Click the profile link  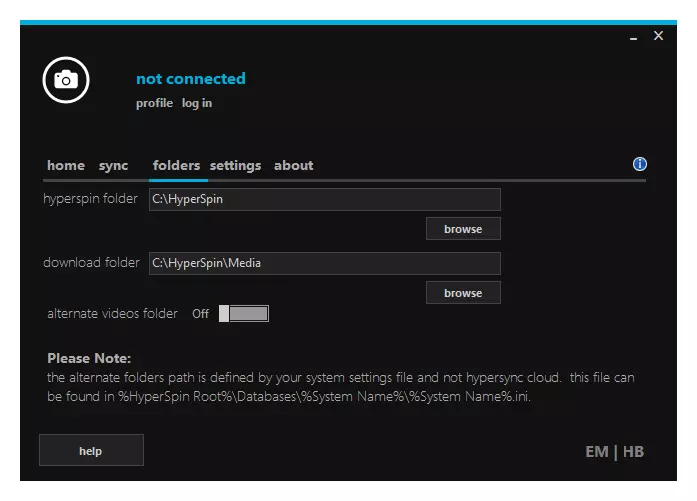click(154, 103)
